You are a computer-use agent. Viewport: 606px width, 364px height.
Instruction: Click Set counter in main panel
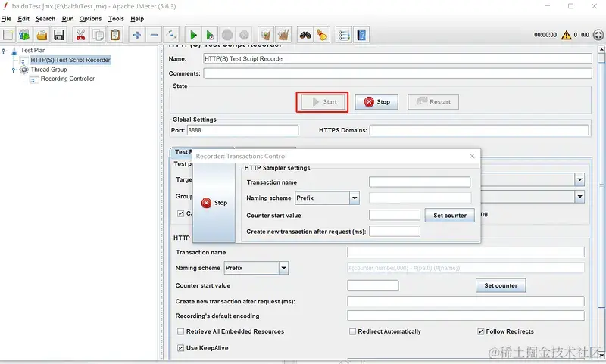[501, 285]
